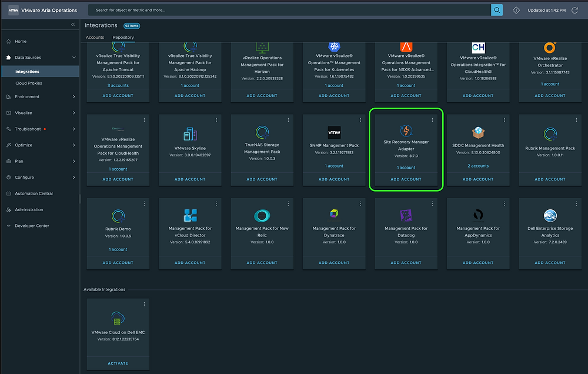Click the Site Recovery Manager Adapter icon
Screen dimensions: 588x374
pos(406,131)
